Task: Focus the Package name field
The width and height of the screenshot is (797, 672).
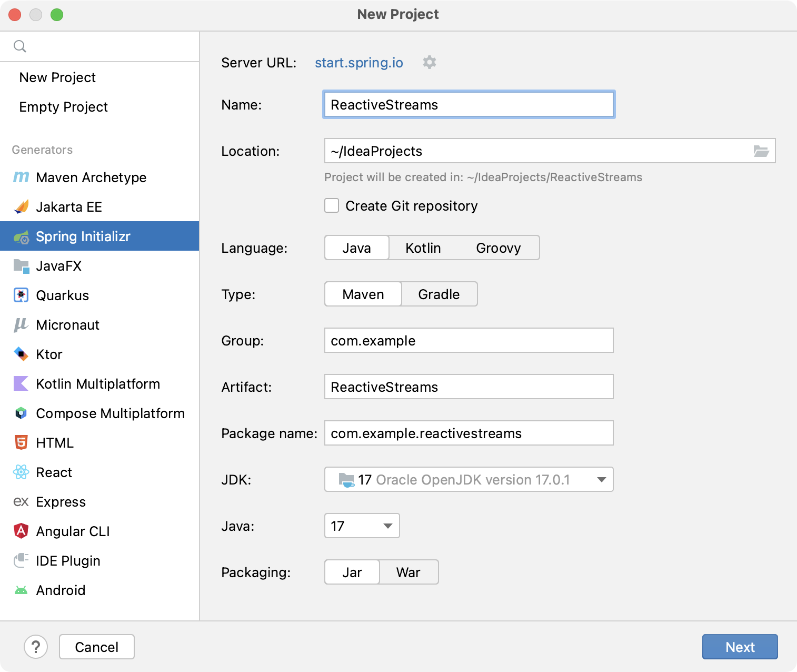Action: tap(469, 433)
